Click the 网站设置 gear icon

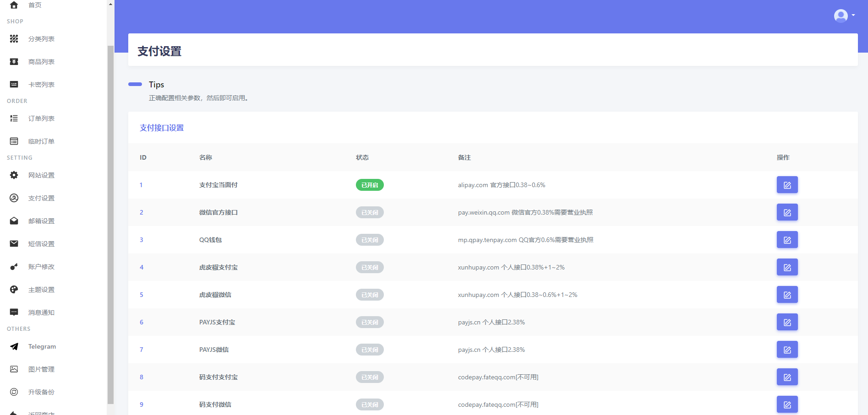coord(14,175)
